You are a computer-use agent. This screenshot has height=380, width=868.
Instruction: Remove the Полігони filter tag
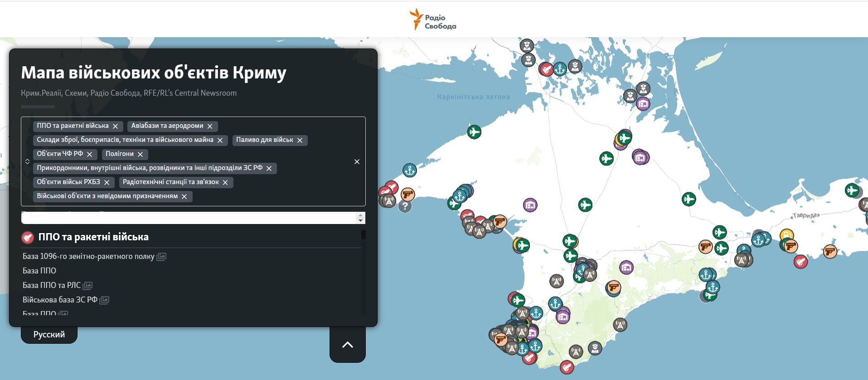tap(141, 154)
